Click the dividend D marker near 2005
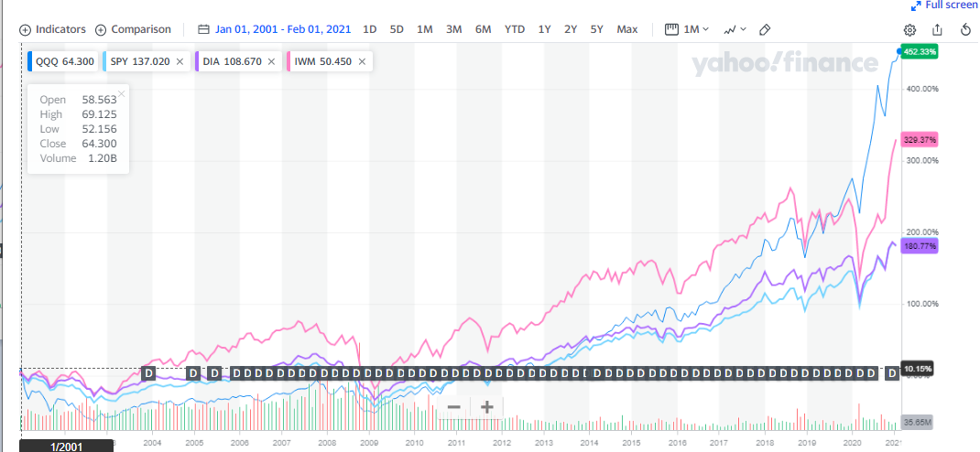This screenshot has height=452, width=980. point(193,373)
